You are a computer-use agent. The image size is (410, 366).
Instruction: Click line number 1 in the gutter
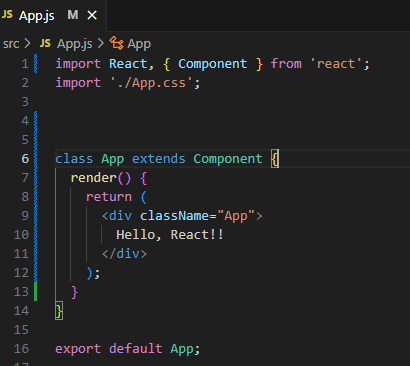click(x=25, y=64)
